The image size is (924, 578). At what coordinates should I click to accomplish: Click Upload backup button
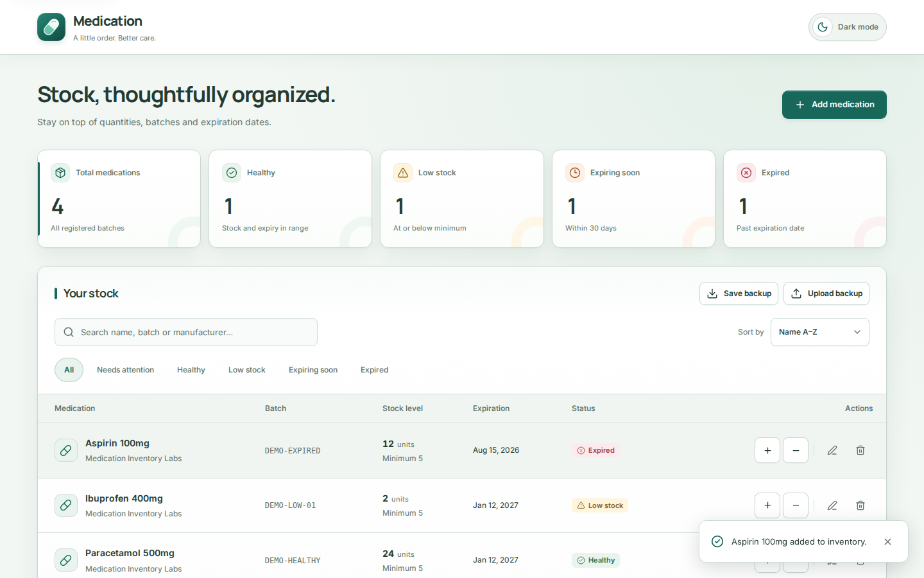[826, 293]
